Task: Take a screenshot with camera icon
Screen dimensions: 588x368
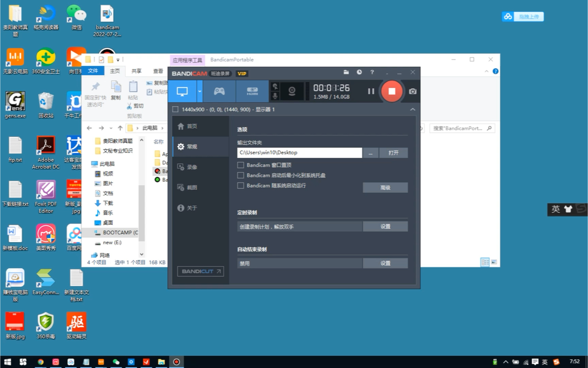Action: pyautogui.click(x=413, y=91)
